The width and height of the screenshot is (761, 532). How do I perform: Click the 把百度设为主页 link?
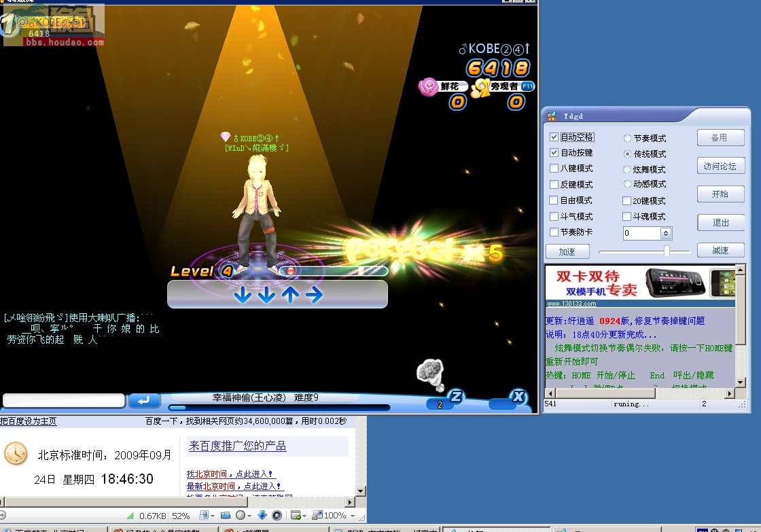click(x=28, y=421)
